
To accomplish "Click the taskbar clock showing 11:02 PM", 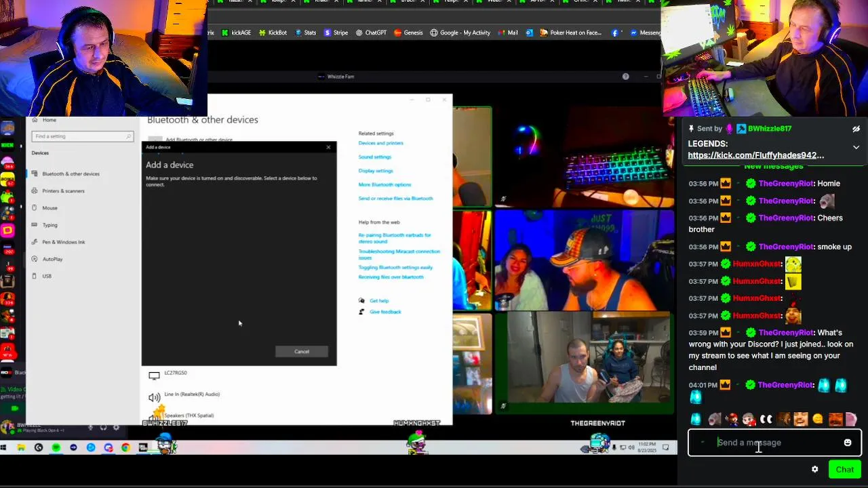I will point(648,447).
